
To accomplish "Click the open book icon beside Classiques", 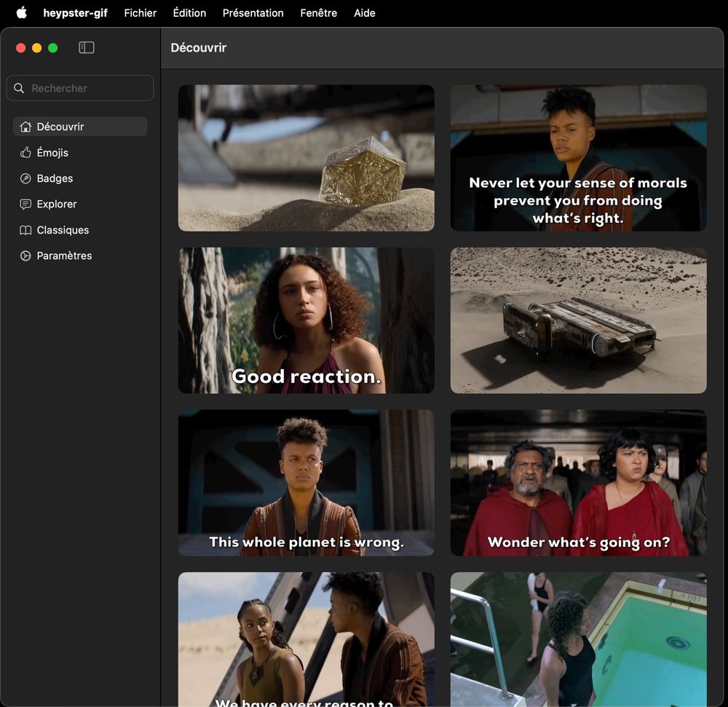I will 25,230.
